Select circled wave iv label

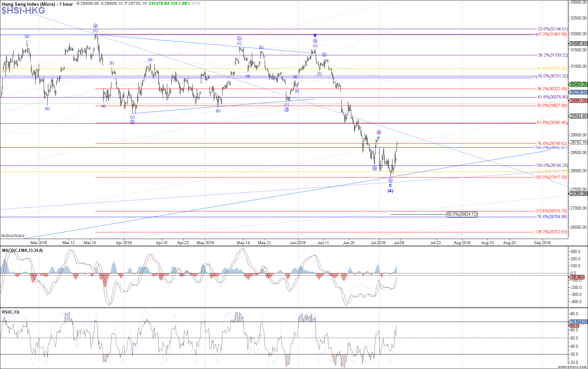tap(379, 132)
